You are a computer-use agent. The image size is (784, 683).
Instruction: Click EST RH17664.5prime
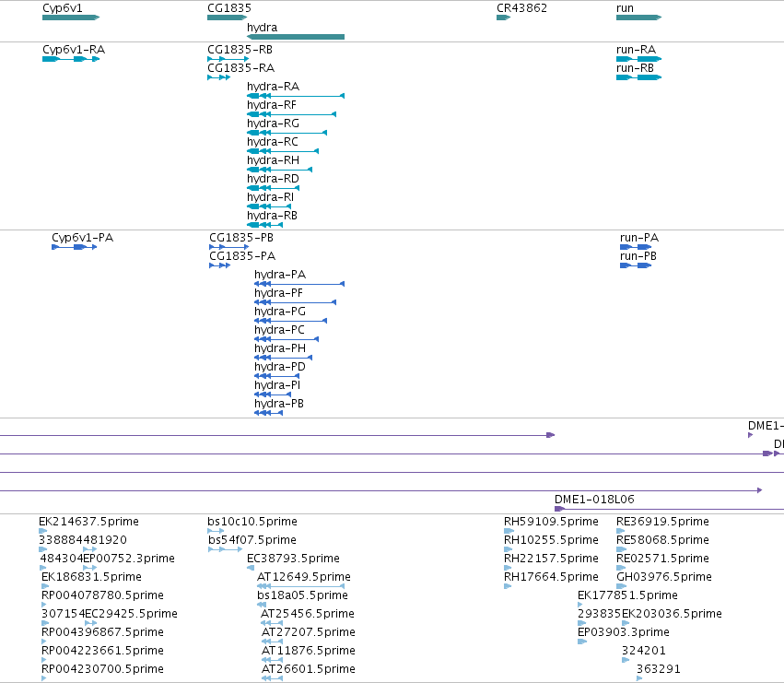[x=551, y=577]
